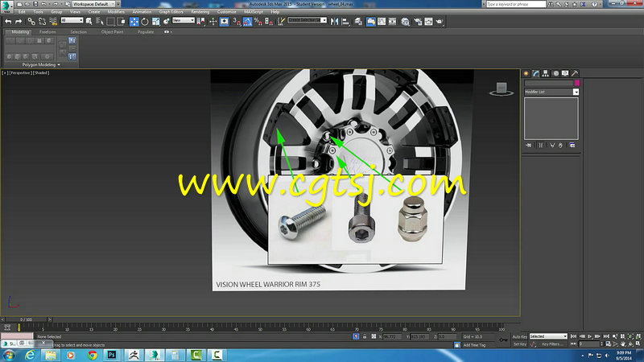Click the Shaded viewport label
Image resolution: width=644 pixels, height=362 pixels.
41,72
